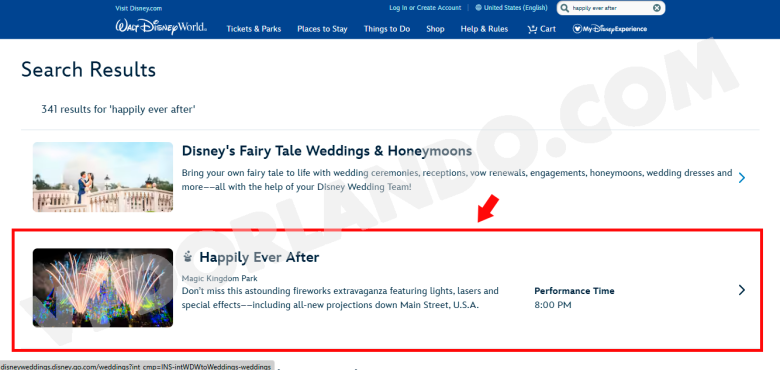Open the fireworks castle thumbnail

tap(103, 287)
